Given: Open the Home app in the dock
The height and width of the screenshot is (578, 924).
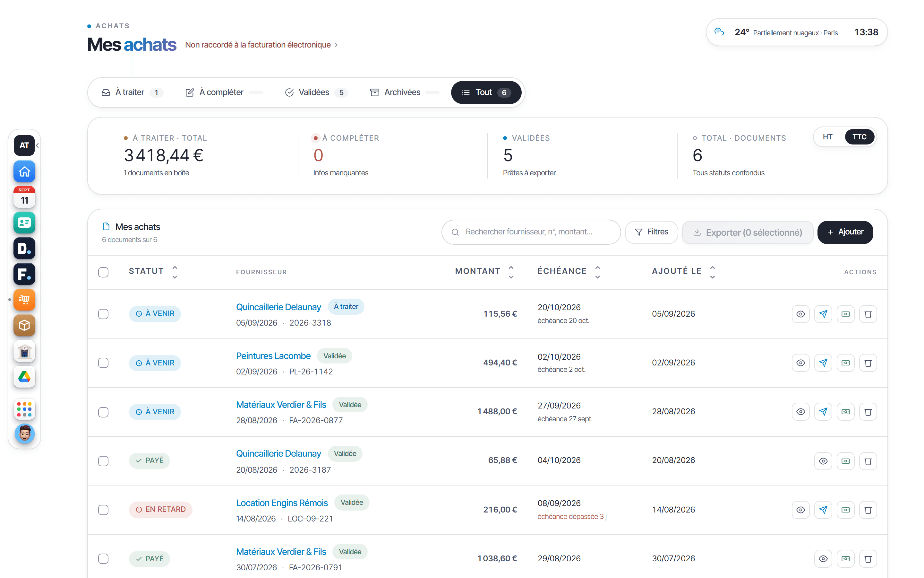Looking at the screenshot, I should tap(24, 171).
